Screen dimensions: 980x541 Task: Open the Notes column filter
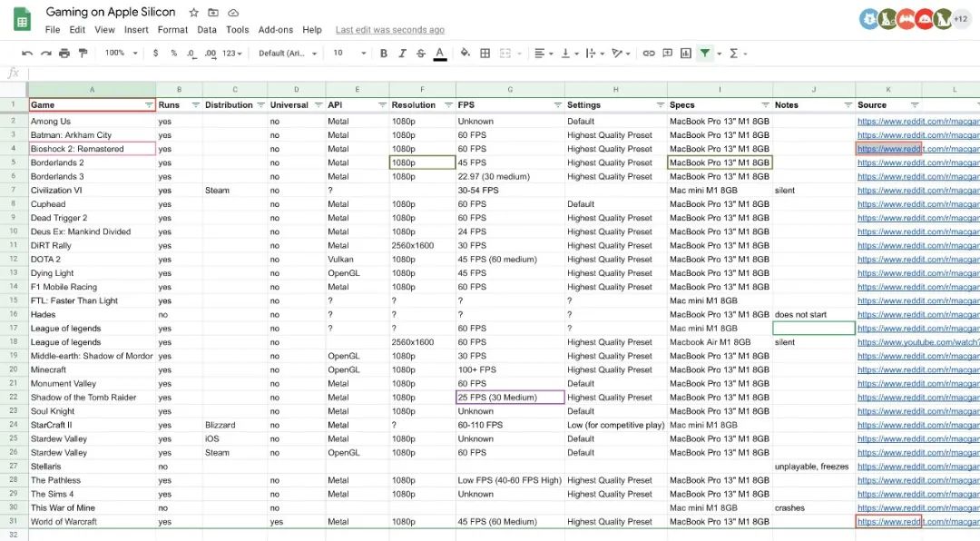(x=848, y=105)
